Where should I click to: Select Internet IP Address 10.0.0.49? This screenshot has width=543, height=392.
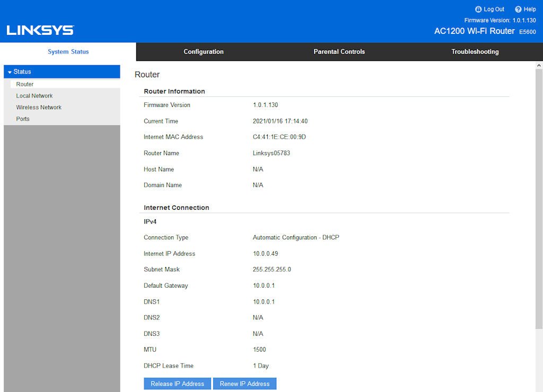(265, 254)
